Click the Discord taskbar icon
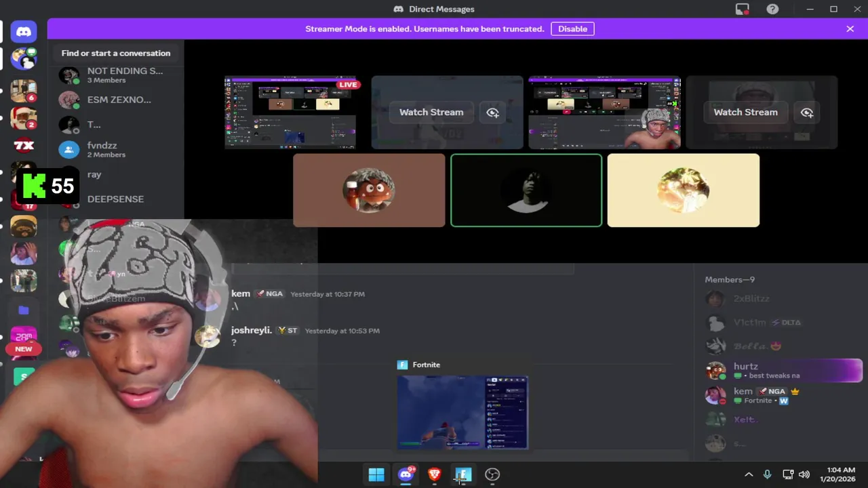Screen dimensions: 868x488 click(406, 474)
